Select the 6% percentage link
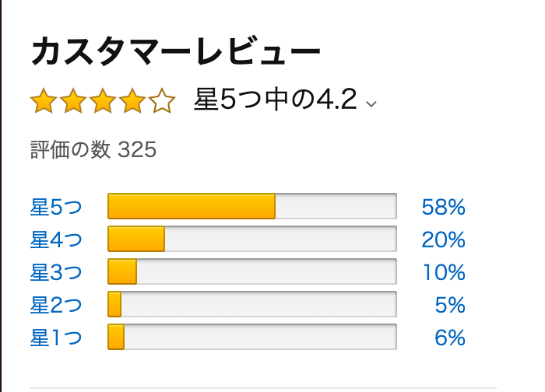545x392 pixels. click(450, 338)
